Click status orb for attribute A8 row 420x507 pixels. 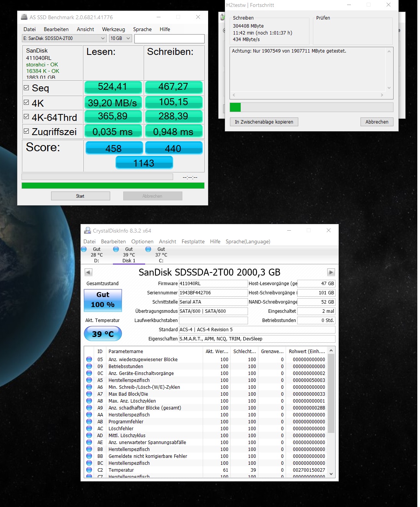(x=89, y=401)
